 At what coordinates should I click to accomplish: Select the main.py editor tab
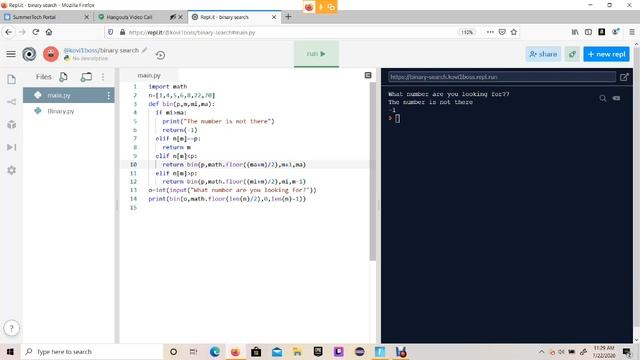(149, 76)
